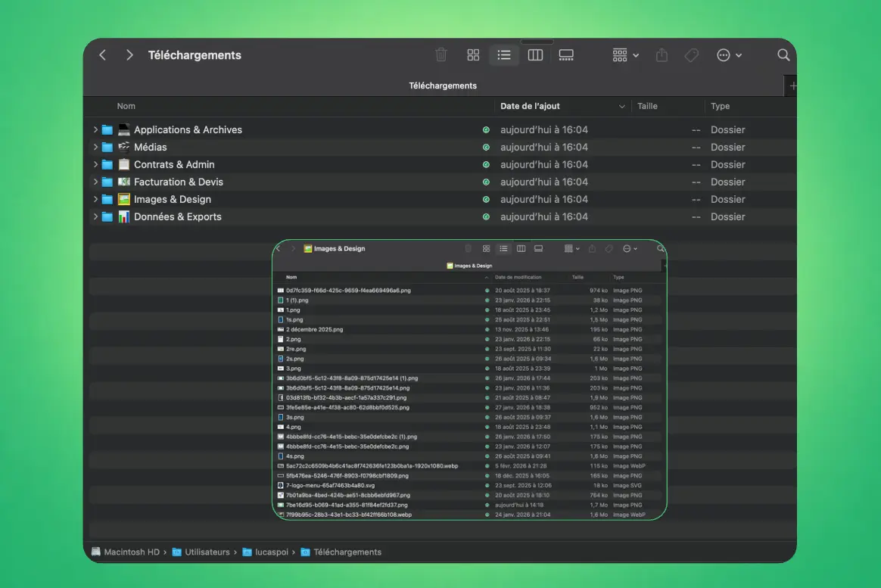Expand the Applications & Archives folder

click(95, 130)
